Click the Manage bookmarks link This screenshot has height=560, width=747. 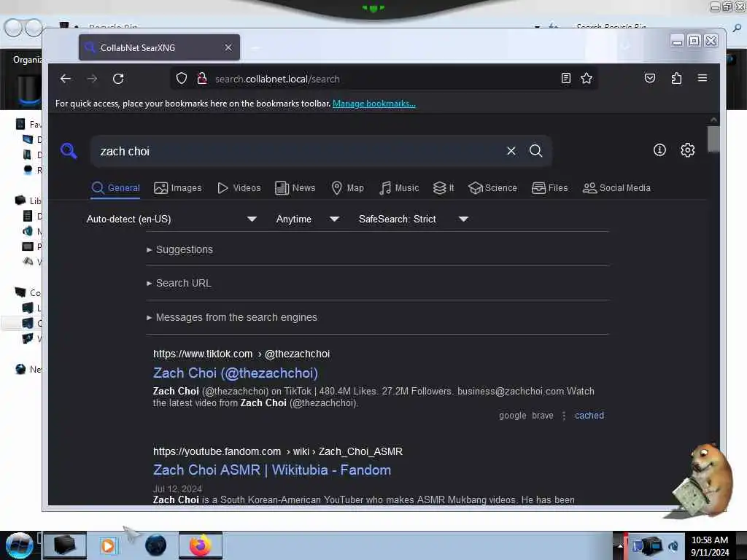click(374, 104)
